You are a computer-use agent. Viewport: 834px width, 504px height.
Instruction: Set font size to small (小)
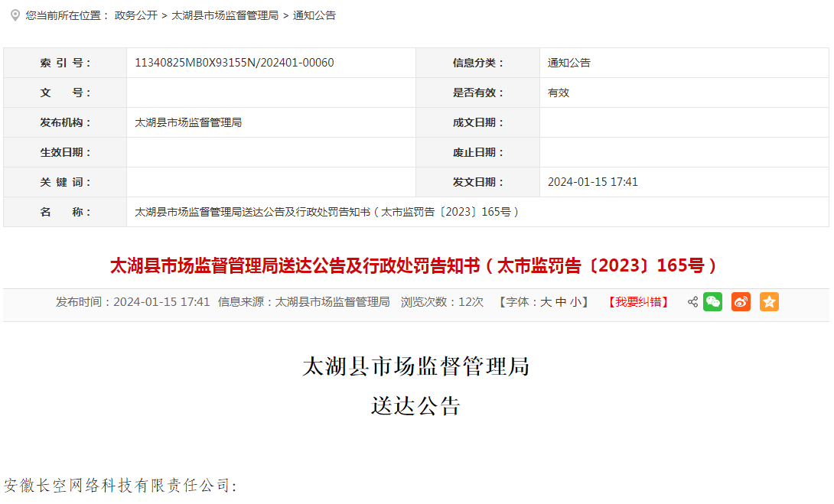(x=575, y=302)
